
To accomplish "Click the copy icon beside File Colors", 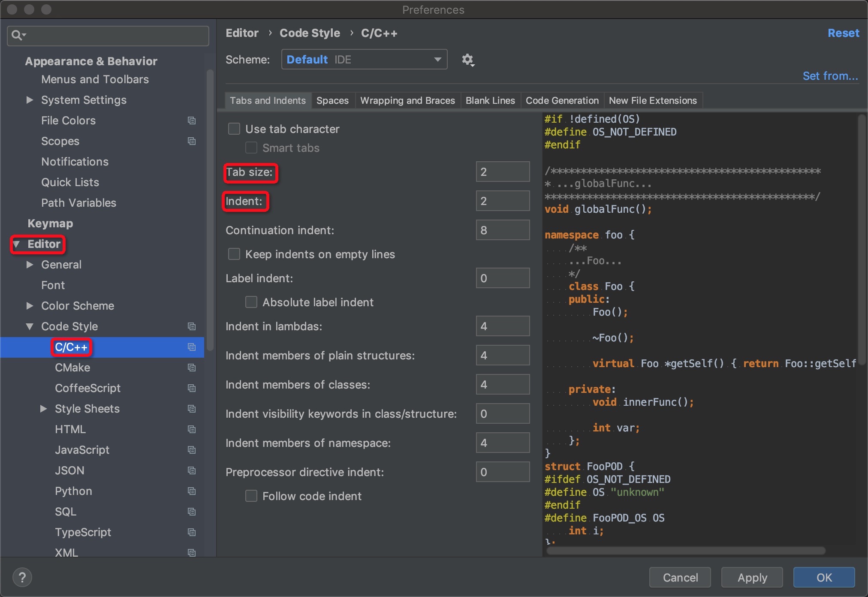I will click(x=192, y=121).
